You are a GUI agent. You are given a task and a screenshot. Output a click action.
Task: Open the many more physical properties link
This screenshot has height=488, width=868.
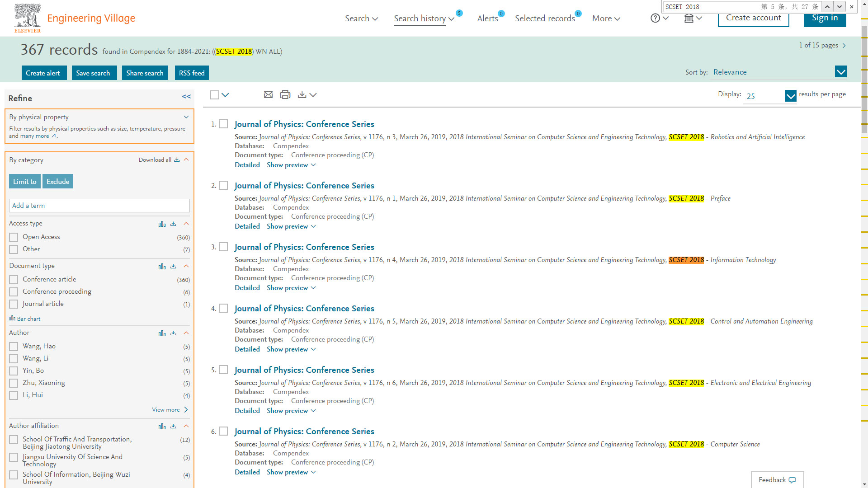coord(38,136)
